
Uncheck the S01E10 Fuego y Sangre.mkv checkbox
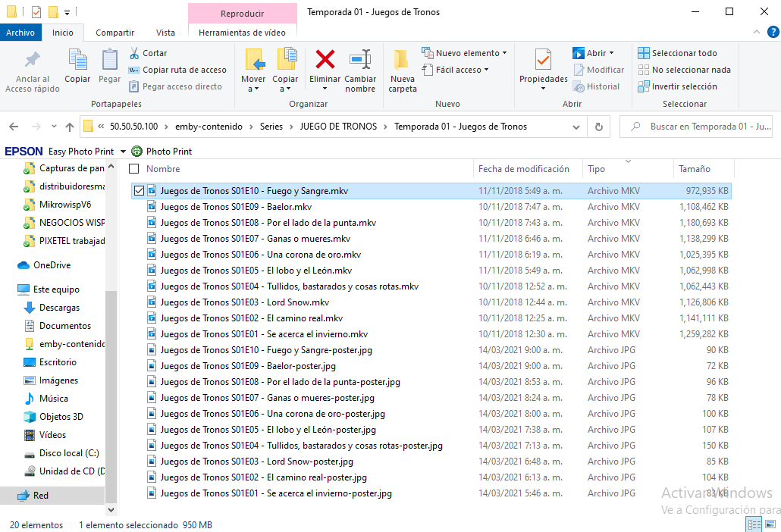pyautogui.click(x=138, y=191)
